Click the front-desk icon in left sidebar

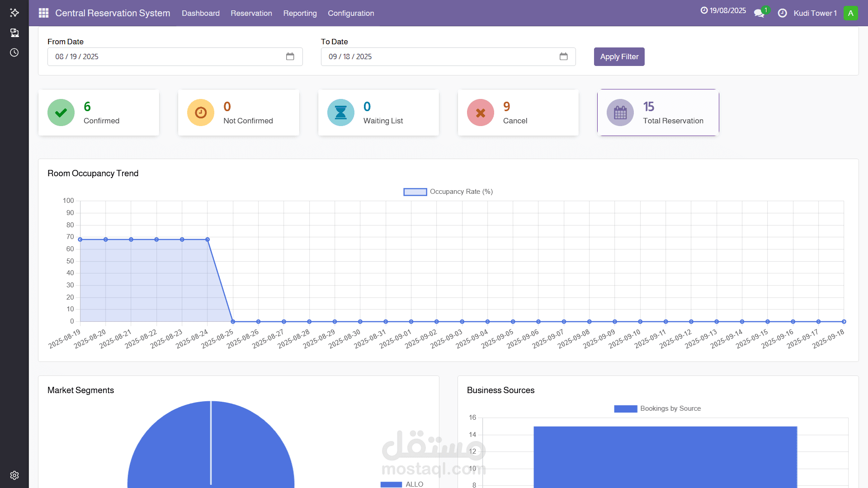point(14,33)
